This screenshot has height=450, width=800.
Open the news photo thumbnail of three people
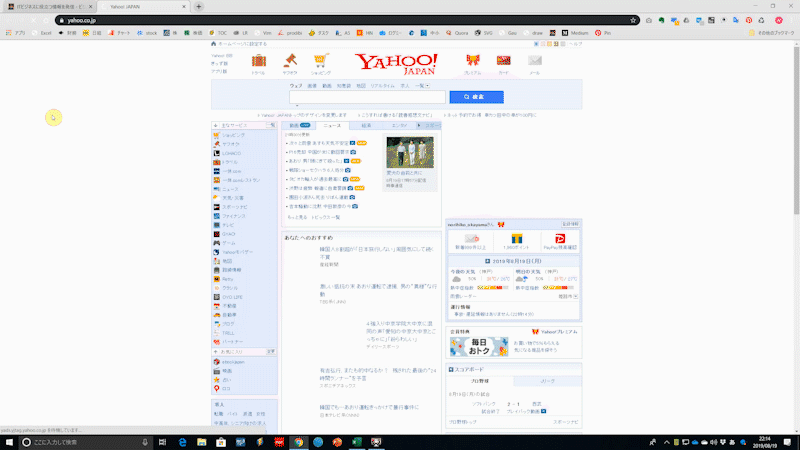pos(410,152)
